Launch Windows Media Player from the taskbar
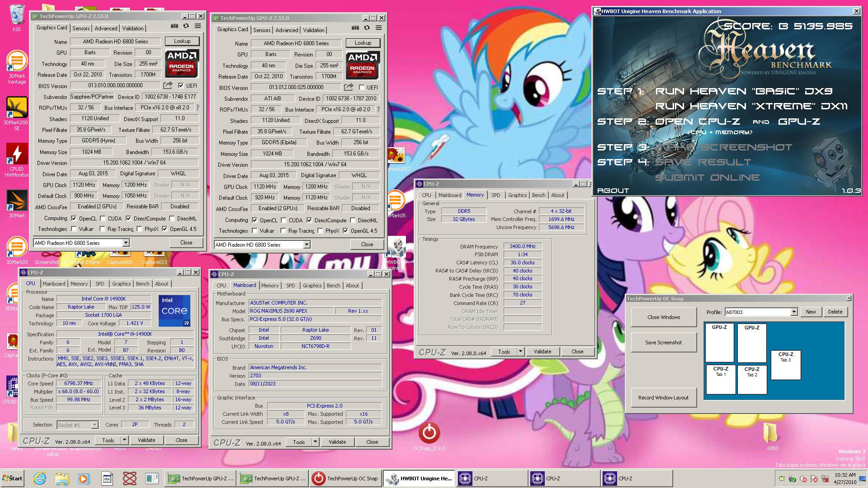The height and width of the screenshot is (488, 868). tap(84, 479)
